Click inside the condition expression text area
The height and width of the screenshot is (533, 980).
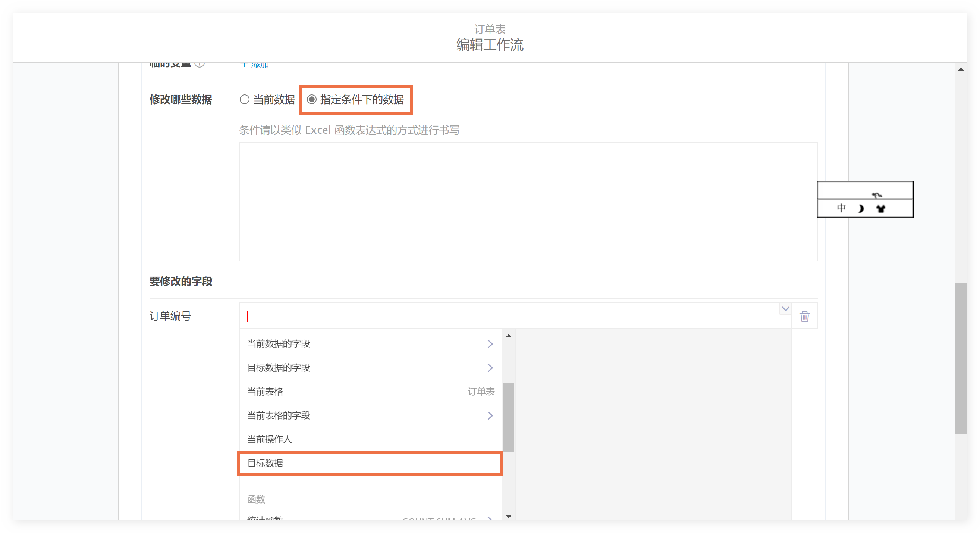(x=528, y=202)
